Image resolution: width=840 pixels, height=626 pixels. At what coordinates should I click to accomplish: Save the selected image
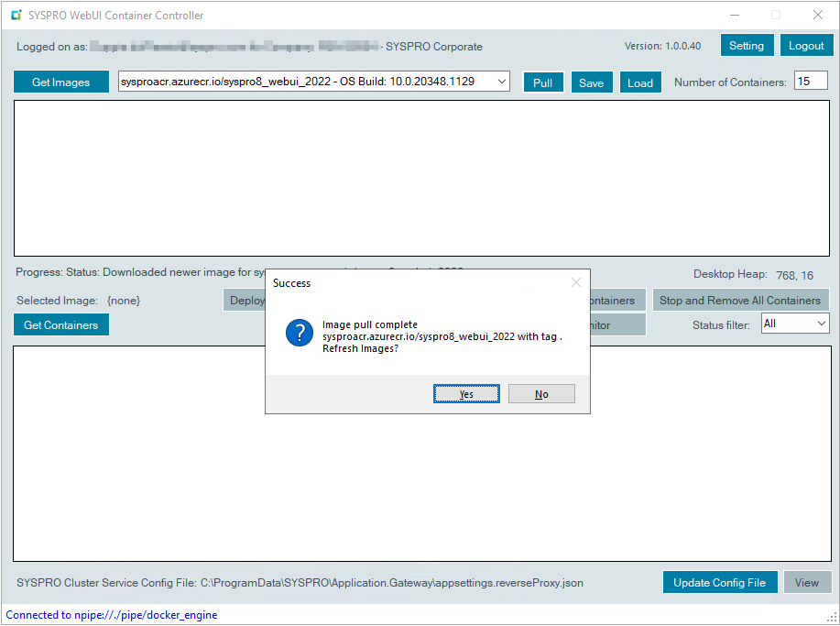pos(591,82)
